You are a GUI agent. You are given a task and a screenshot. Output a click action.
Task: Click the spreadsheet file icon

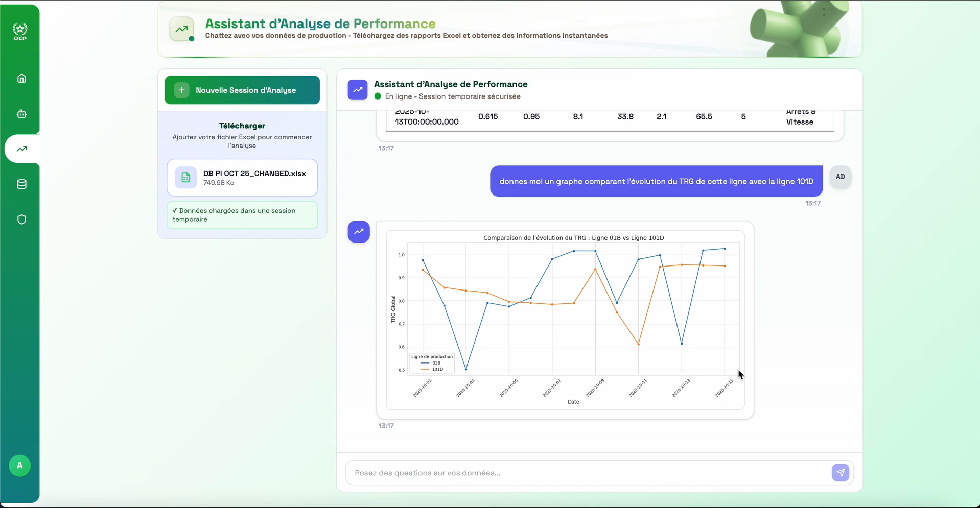(186, 178)
